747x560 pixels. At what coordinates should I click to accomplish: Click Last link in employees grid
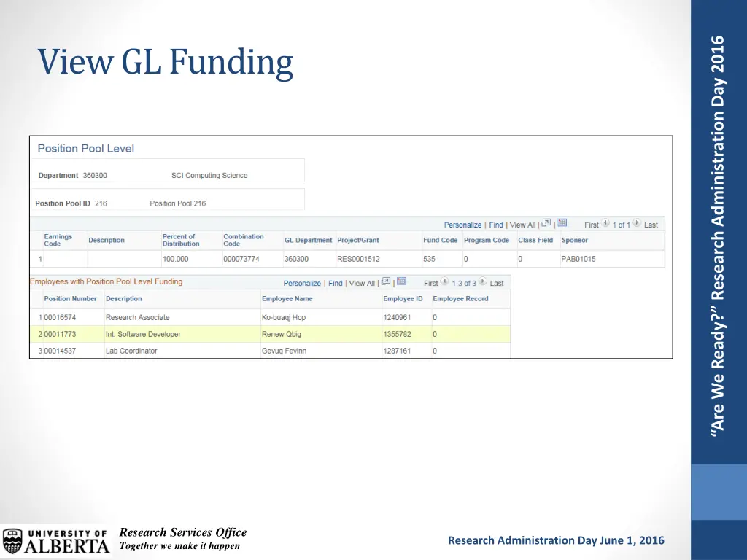496,284
